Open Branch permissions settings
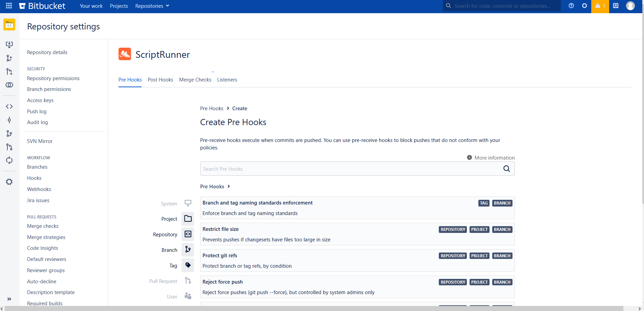Screen dimensions: 644x311 49,89
